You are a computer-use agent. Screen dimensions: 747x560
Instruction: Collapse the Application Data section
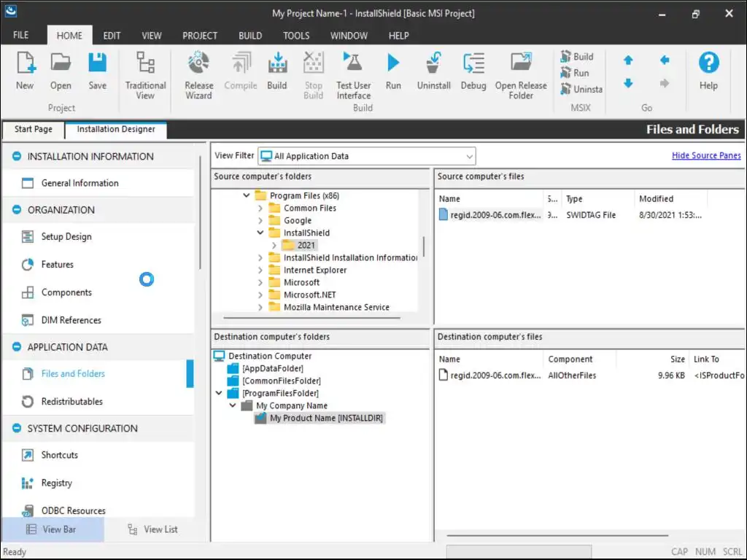(x=17, y=346)
